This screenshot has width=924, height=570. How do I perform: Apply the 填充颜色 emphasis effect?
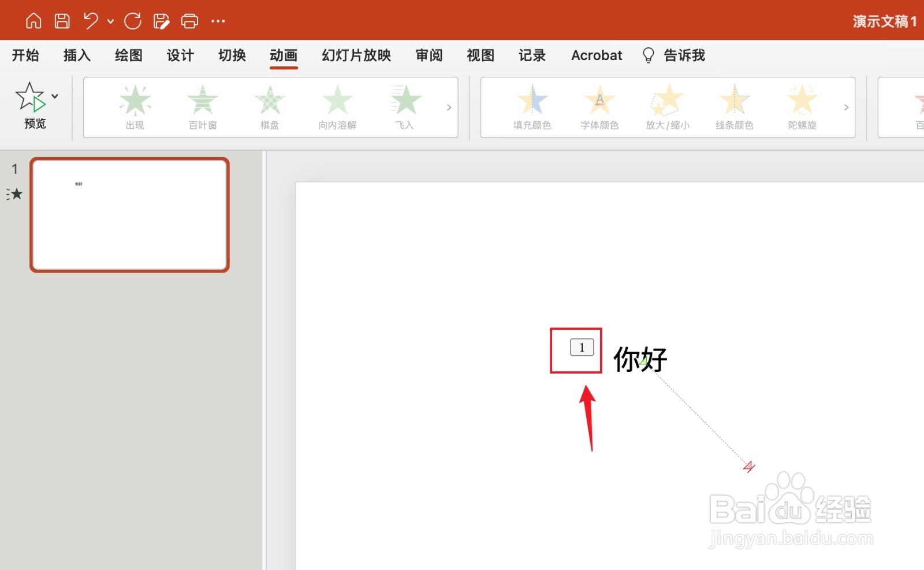532,107
